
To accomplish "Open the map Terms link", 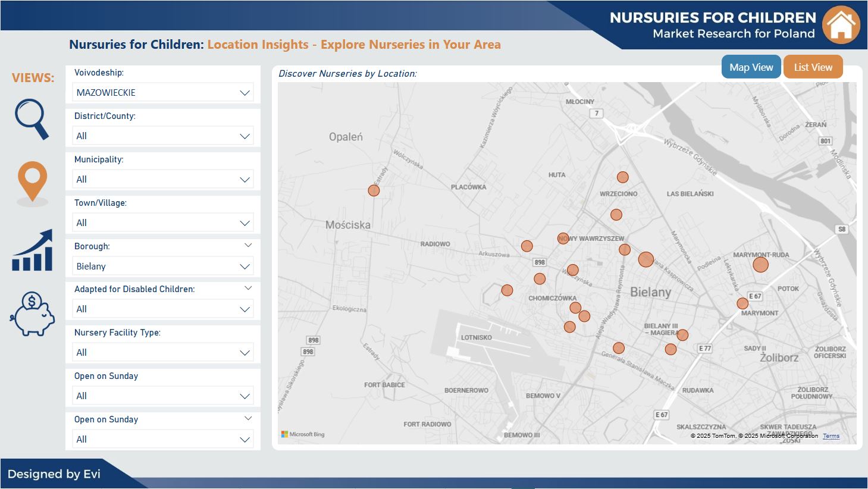I will coord(831,436).
